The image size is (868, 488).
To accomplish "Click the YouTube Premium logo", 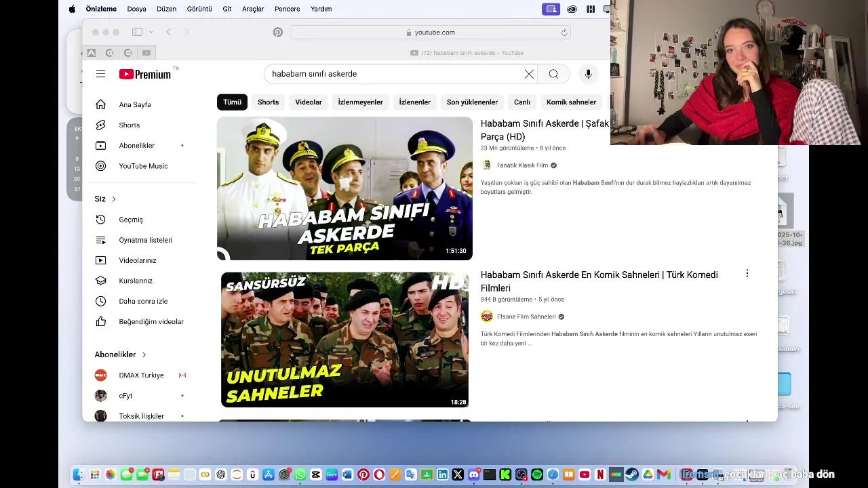I will (146, 74).
